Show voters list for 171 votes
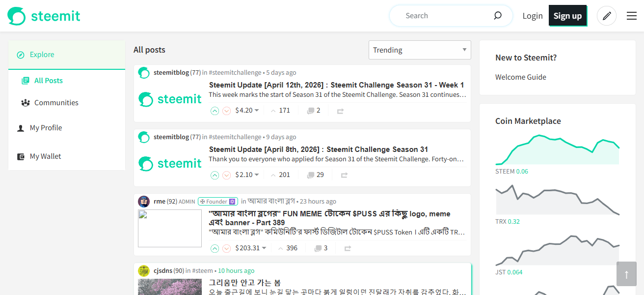The image size is (644, 295). tap(280, 111)
